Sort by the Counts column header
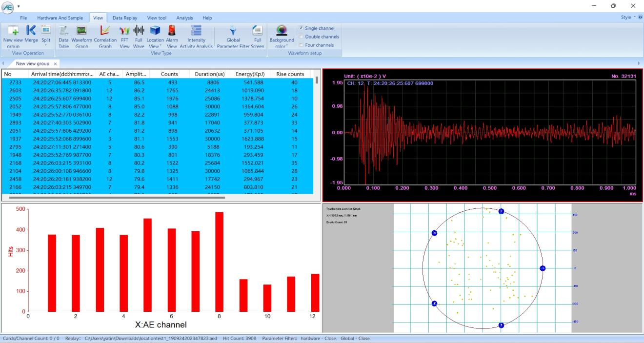This screenshot has width=644, height=343. pyautogui.click(x=170, y=74)
